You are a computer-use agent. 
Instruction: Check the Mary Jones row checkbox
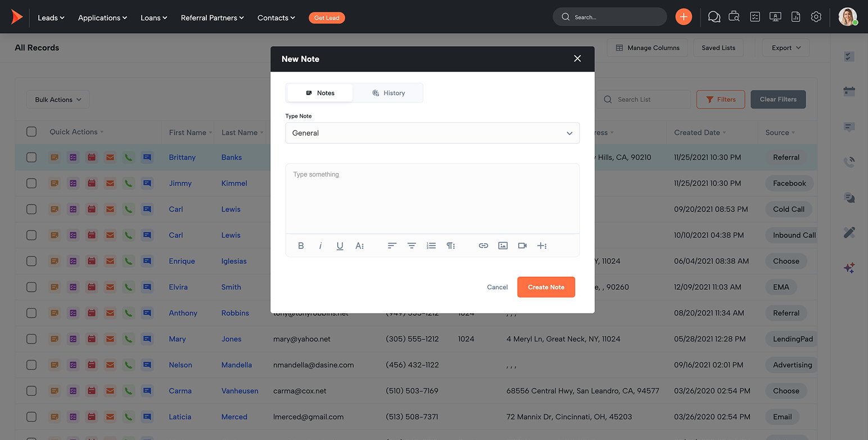click(x=31, y=339)
